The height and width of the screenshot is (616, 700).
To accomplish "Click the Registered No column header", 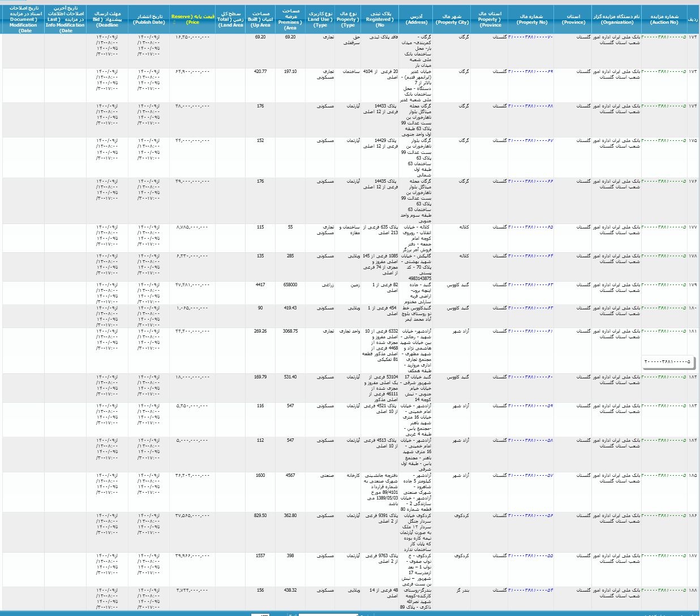I will coord(380,19).
